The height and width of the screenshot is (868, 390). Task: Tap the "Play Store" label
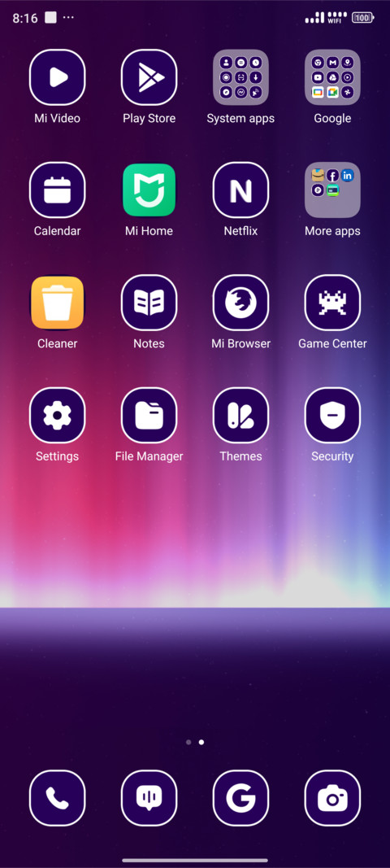pos(149,119)
